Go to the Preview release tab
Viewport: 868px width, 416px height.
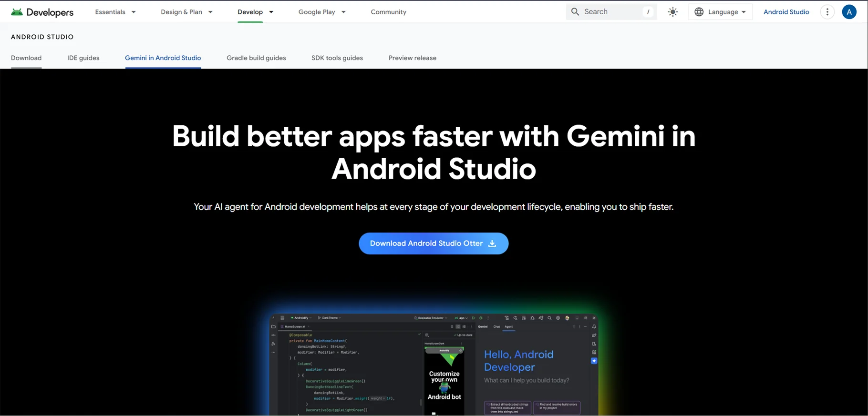(x=413, y=58)
